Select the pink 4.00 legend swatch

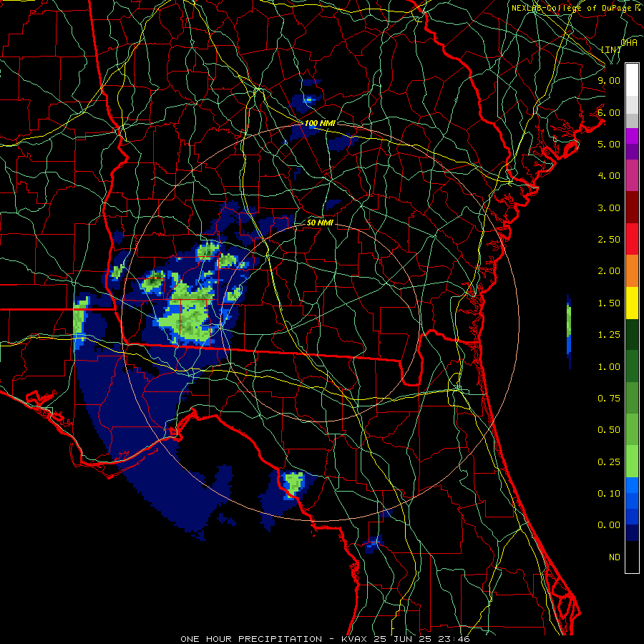click(632, 175)
